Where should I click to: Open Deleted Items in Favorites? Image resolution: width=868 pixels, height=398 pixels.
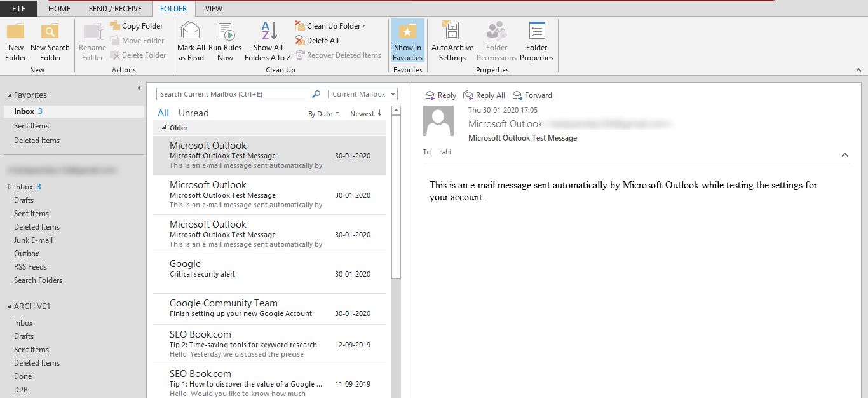[37, 141]
